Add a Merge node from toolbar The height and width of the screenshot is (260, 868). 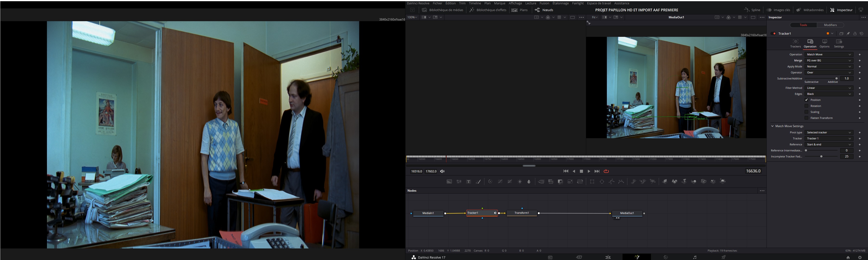click(541, 182)
